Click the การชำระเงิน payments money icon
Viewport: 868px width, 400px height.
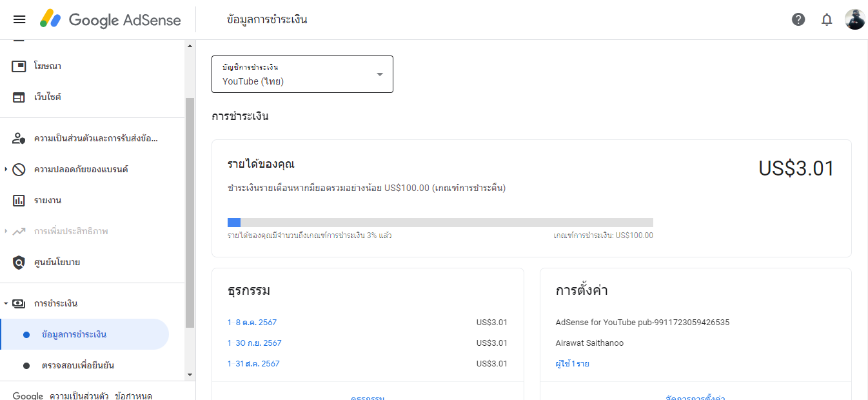point(19,303)
